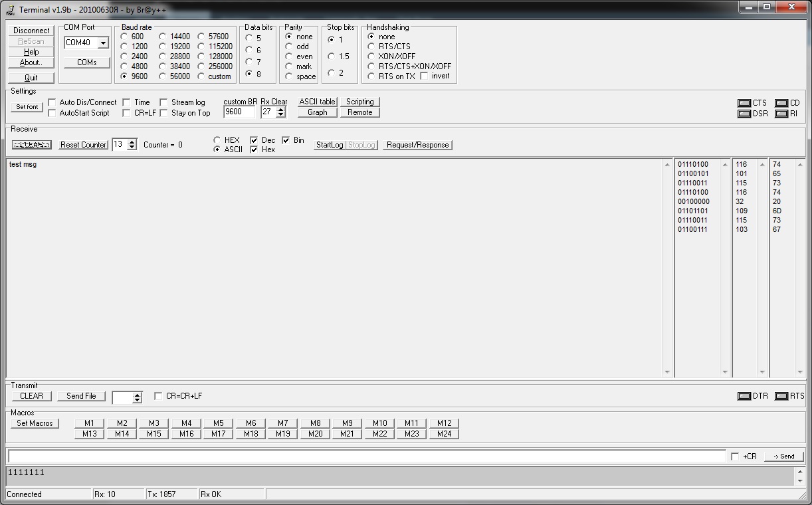This screenshot has width=812, height=505.
Task: Run macro M18
Action: tap(251, 434)
